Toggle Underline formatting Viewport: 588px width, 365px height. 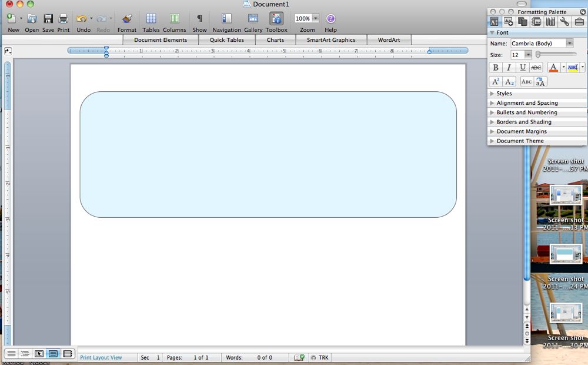(x=522, y=67)
